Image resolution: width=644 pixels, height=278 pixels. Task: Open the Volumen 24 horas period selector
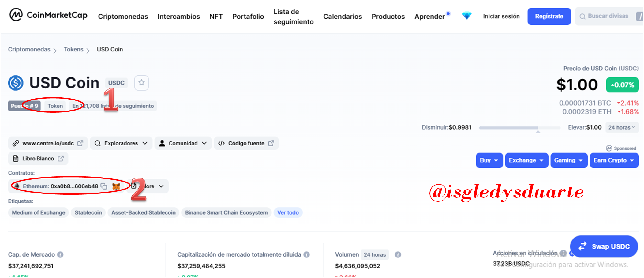[375, 254]
